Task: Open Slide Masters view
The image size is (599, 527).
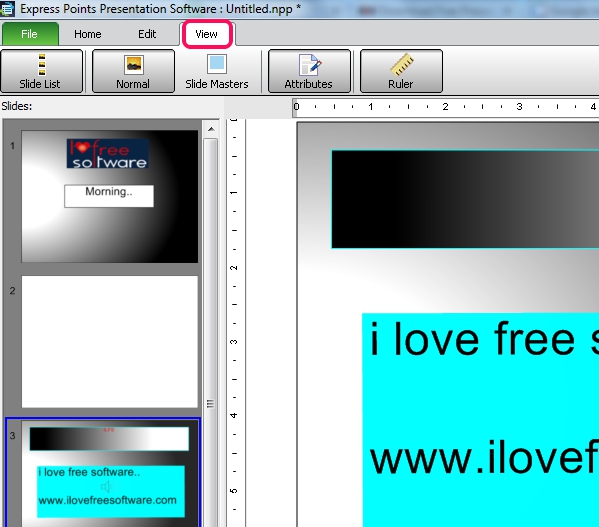Action: [x=217, y=71]
